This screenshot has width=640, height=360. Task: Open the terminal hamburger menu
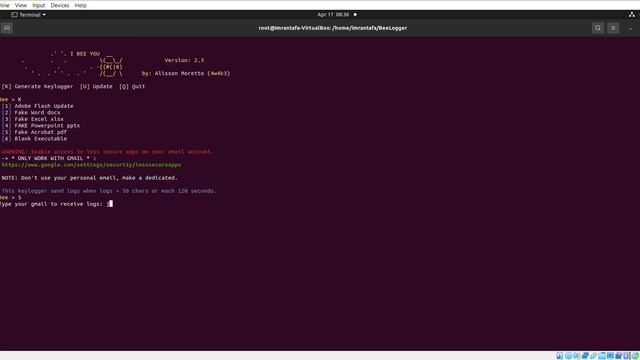(x=613, y=28)
